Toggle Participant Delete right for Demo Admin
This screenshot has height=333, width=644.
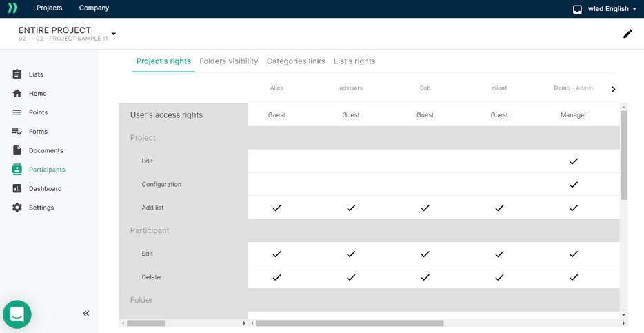click(574, 277)
